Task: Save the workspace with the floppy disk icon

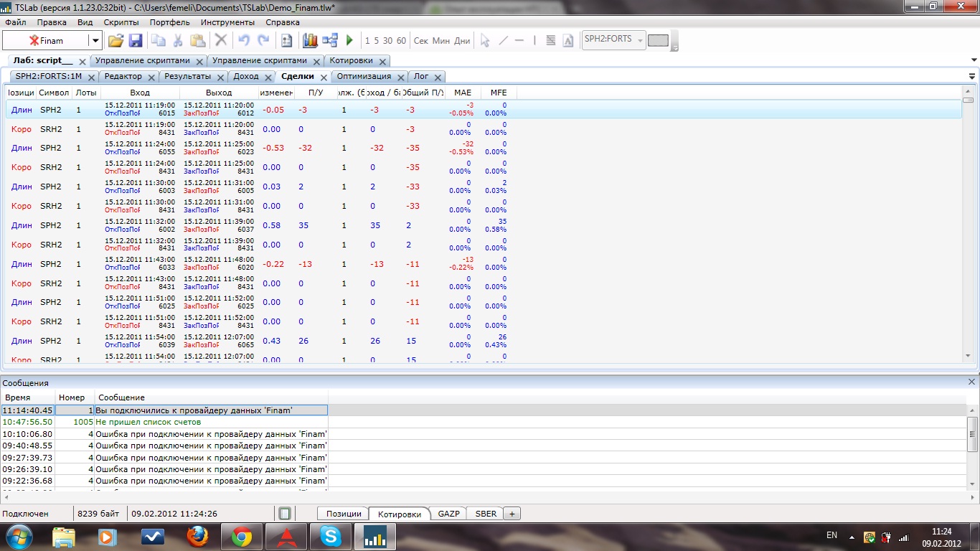Action: point(136,41)
